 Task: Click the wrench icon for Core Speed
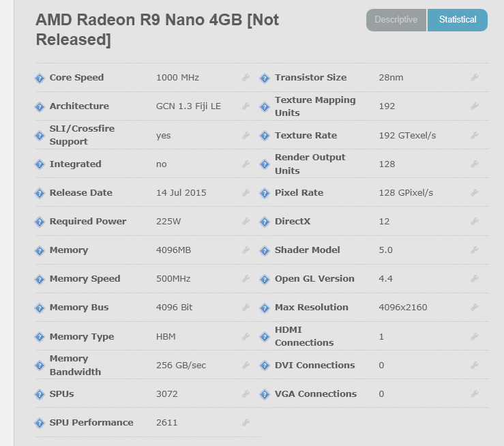pos(246,78)
